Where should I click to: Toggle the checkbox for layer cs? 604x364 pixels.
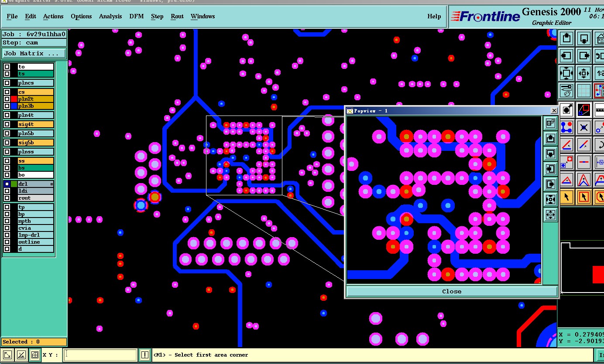point(7,92)
